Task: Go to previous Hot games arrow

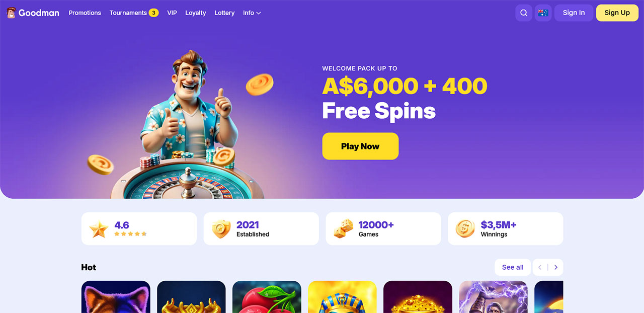Action: click(x=540, y=267)
